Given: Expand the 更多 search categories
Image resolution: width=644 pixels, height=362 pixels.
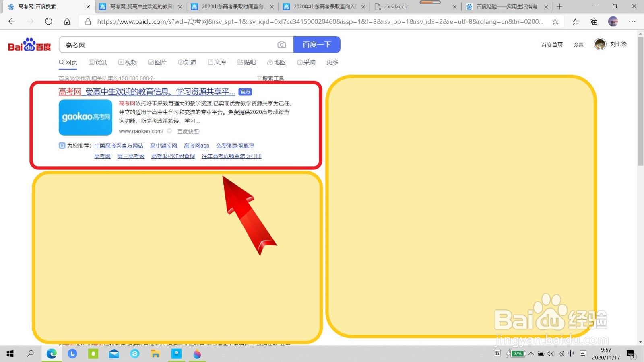Looking at the screenshot, I should coord(332,62).
